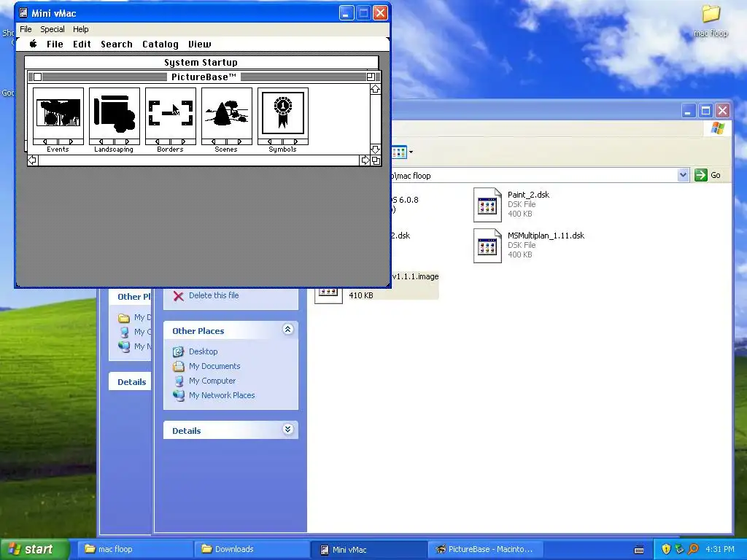Show previous picture under Scenes thumbnail

point(214,142)
